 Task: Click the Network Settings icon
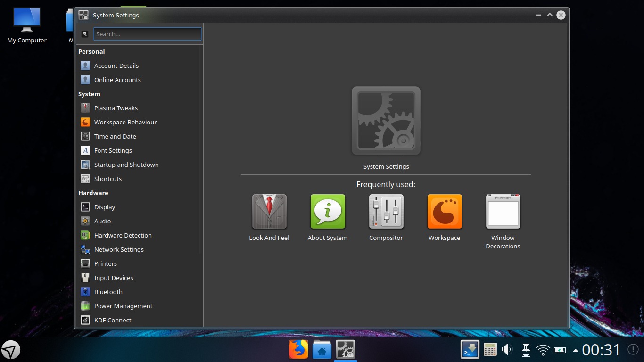(x=85, y=249)
